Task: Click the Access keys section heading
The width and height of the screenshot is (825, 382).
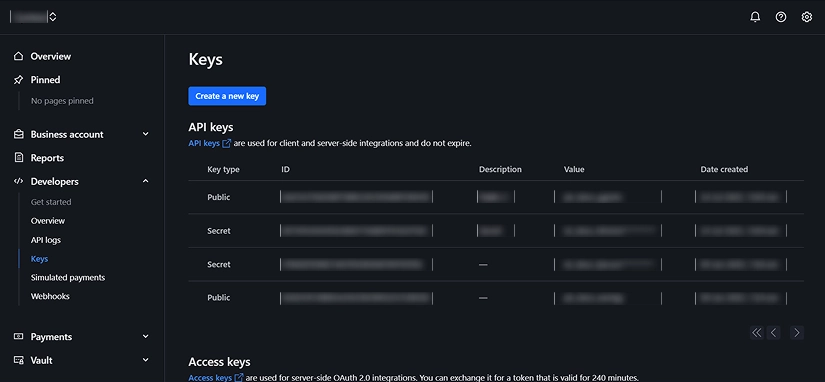Action: point(219,362)
